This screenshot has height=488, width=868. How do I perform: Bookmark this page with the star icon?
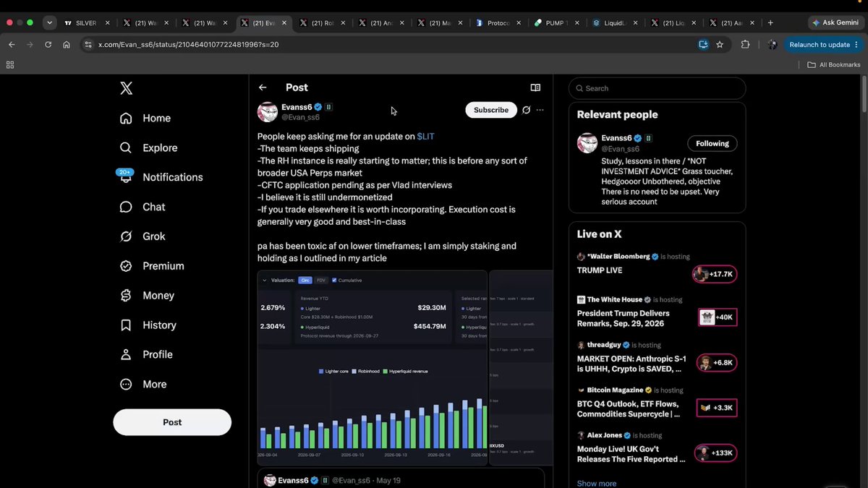pos(720,44)
